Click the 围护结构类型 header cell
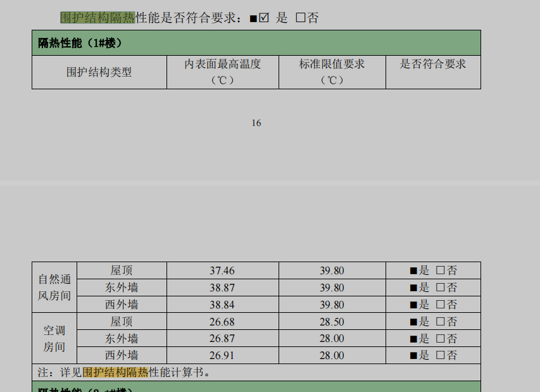The image size is (540, 392). click(x=99, y=72)
